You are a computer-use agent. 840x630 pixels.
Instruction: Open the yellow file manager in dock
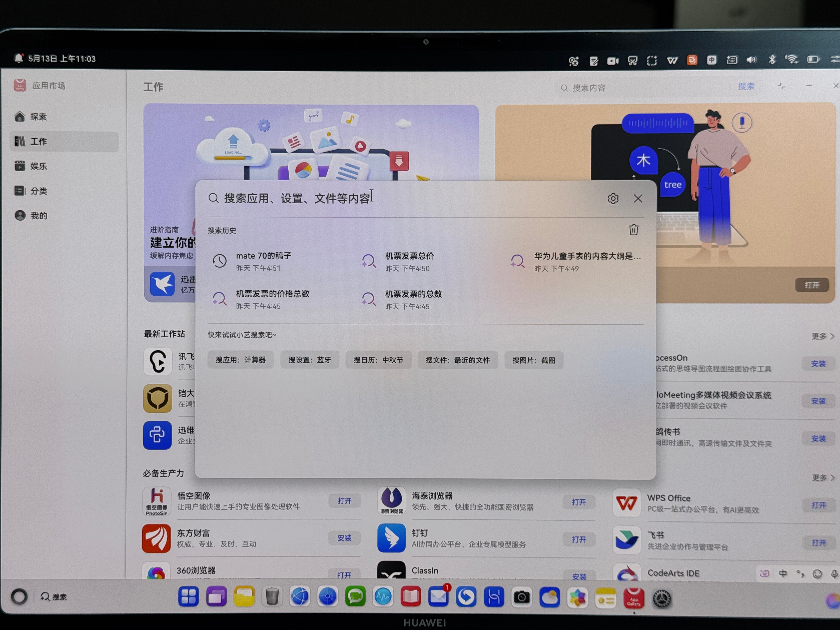click(244, 596)
